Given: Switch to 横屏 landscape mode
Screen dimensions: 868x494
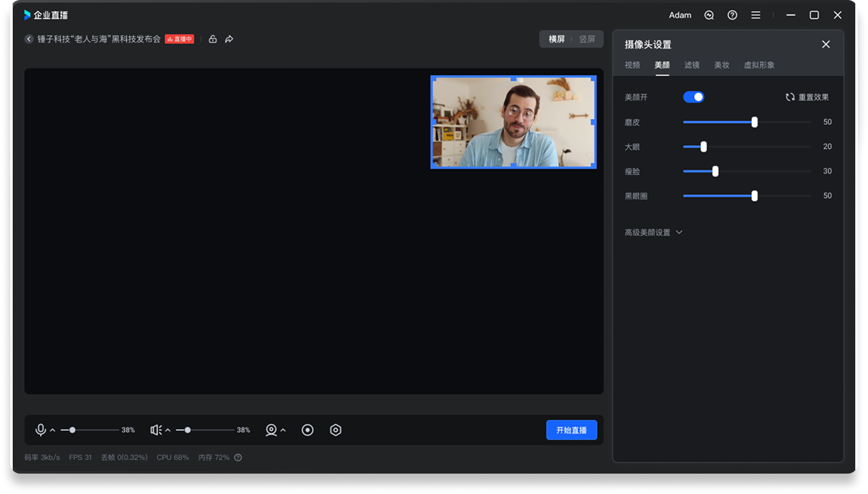Looking at the screenshot, I should pos(557,39).
